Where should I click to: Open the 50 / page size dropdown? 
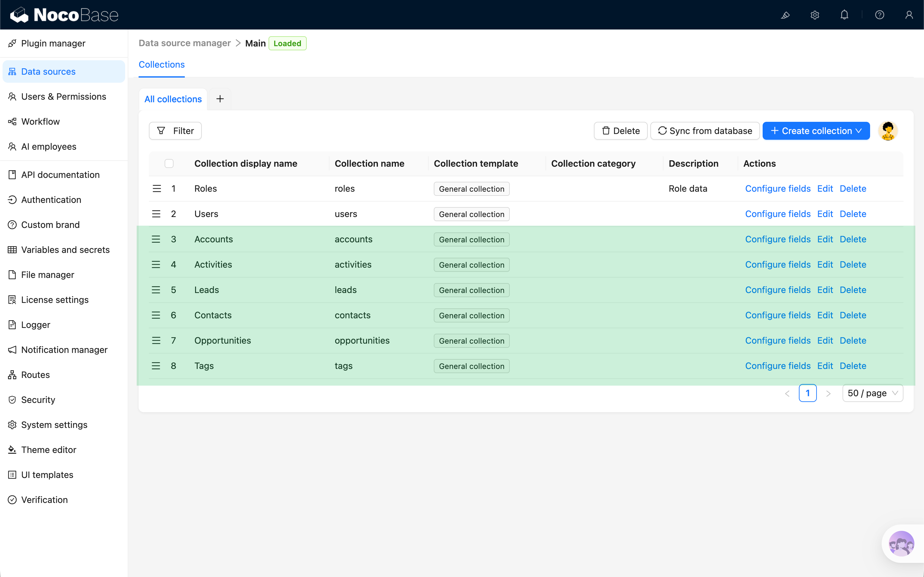click(x=872, y=393)
